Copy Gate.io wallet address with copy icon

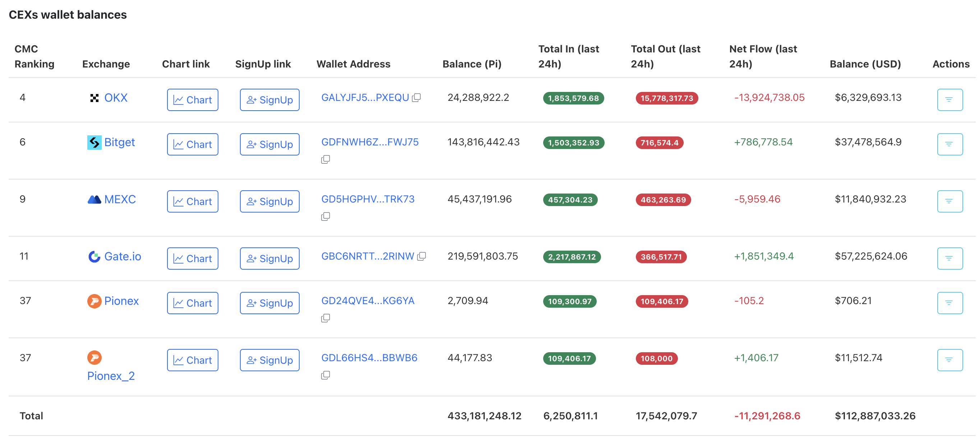pos(422,256)
